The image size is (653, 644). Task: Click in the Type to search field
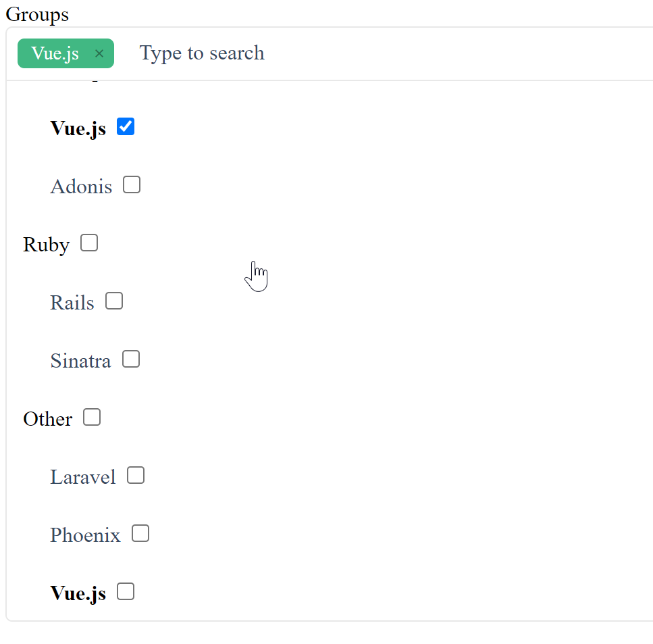point(201,53)
